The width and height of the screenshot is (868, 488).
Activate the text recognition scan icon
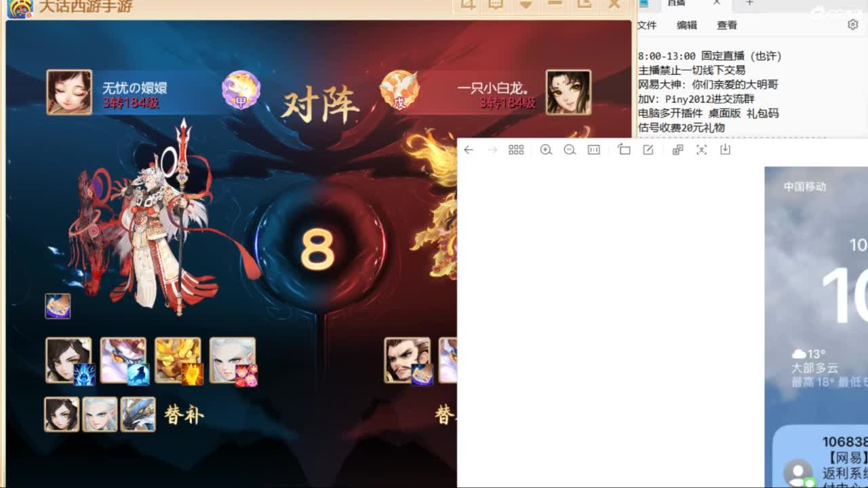[x=701, y=150]
